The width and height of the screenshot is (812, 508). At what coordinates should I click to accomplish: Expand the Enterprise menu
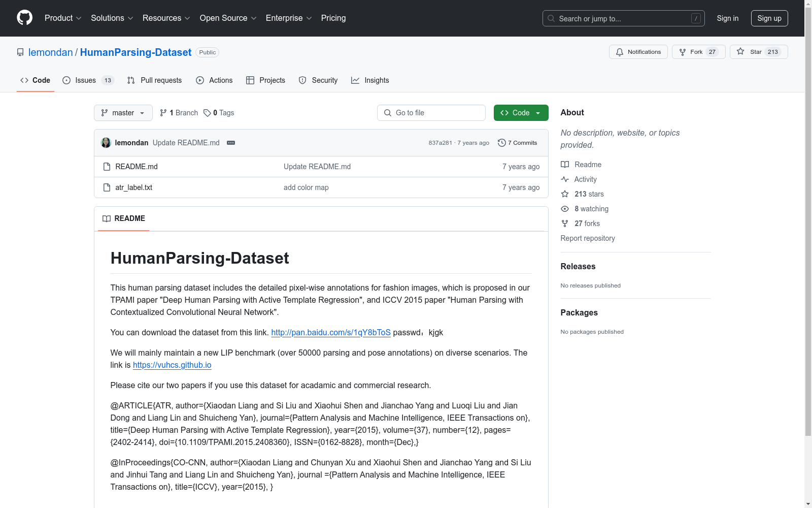pos(289,18)
